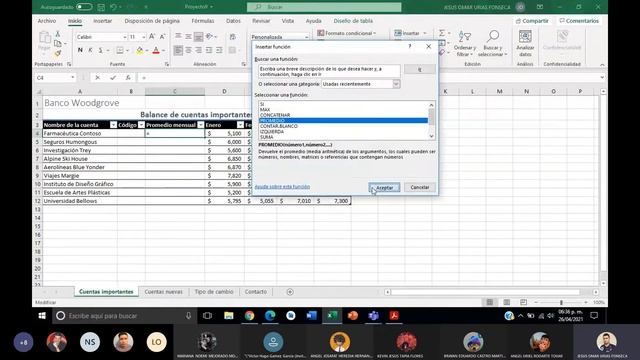
Task: Click the Orientation text angle icon
Action: pyautogui.click(x=209, y=36)
